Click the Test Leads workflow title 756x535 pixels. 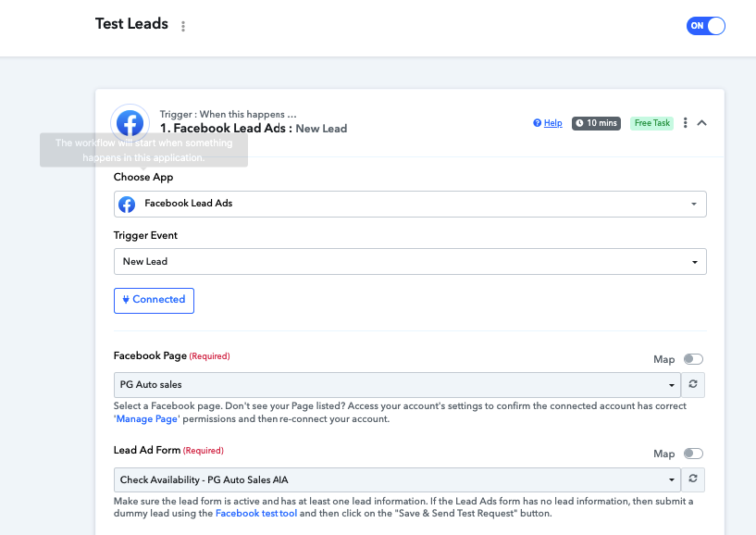pyautogui.click(x=131, y=24)
